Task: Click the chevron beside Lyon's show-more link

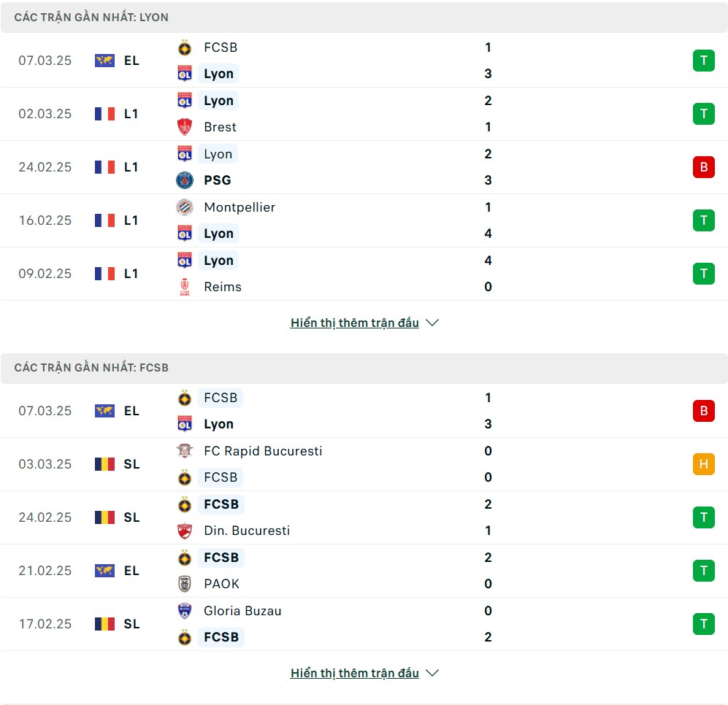Action: coord(432,323)
